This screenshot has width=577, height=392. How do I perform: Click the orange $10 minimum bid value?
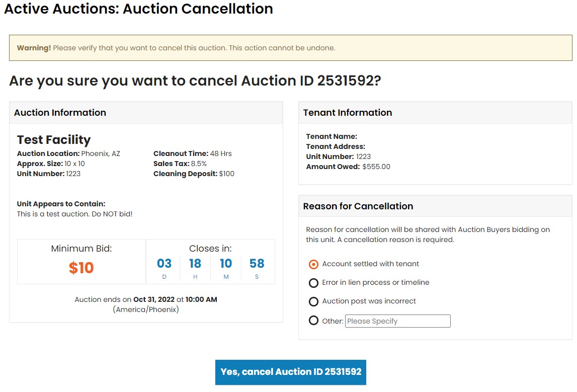point(81,268)
